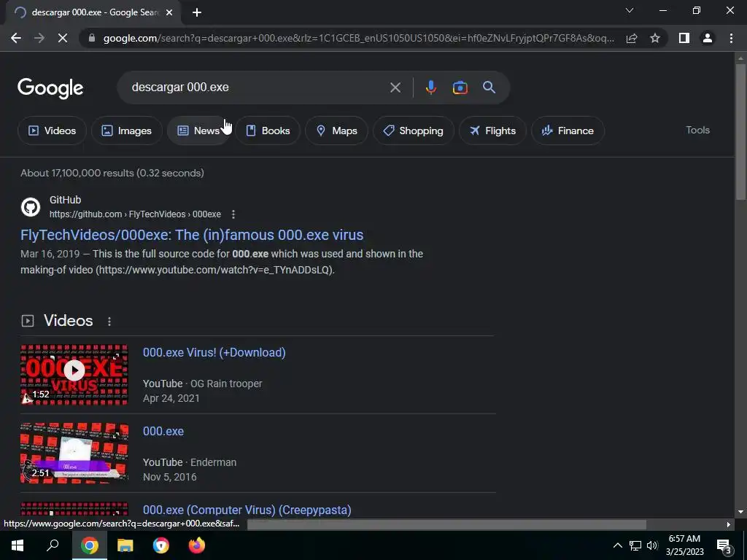The height and width of the screenshot is (560, 747).
Task: Click Chrome in the taskbar
Action: (x=89, y=545)
